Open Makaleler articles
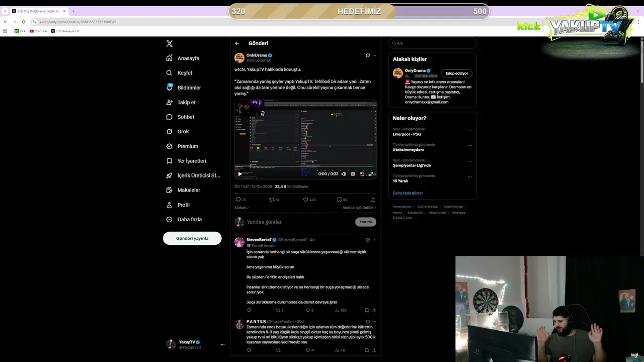The width and height of the screenshot is (644, 362). point(183,190)
